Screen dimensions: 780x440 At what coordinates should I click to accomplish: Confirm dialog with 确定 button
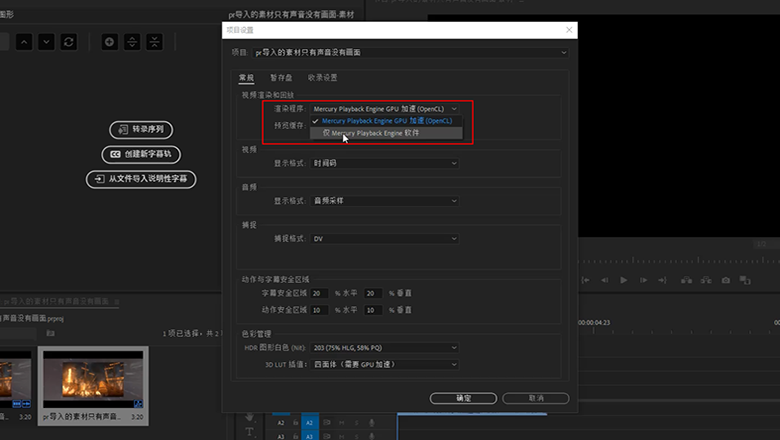463,398
